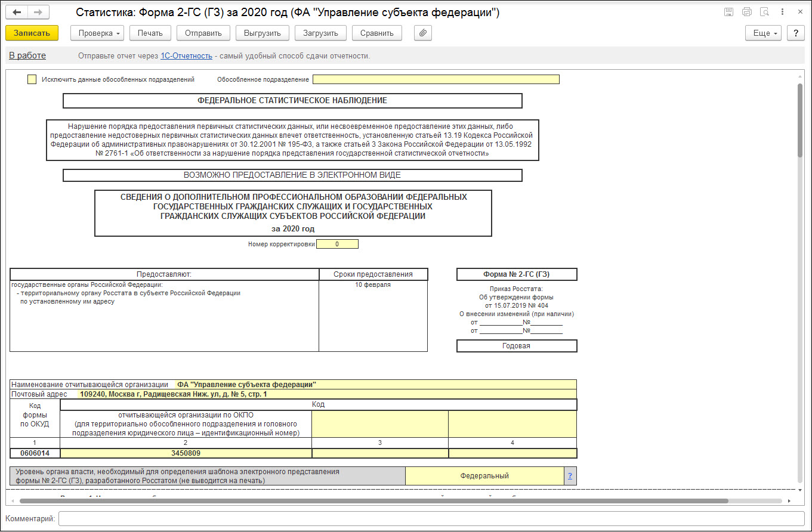Click the empty yellow cell above column 3
The width and height of the screenshot is (812, 532).
point(380,424)
